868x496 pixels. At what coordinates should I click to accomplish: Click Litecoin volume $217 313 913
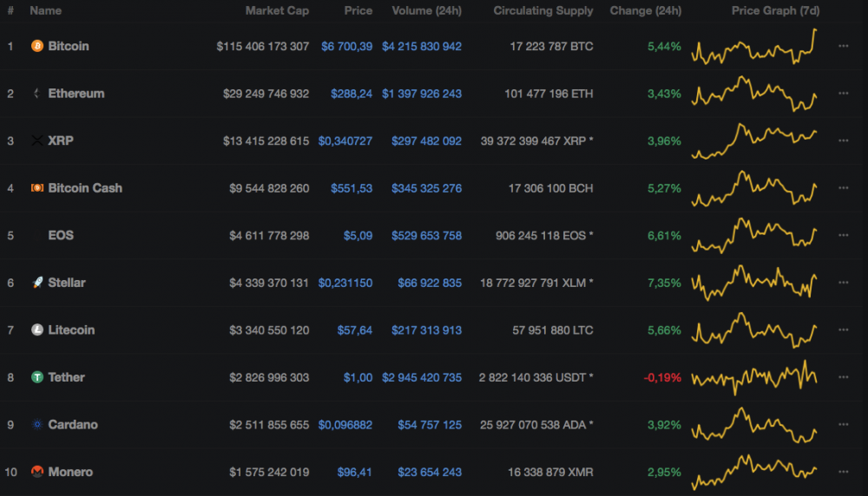[426, 330]
